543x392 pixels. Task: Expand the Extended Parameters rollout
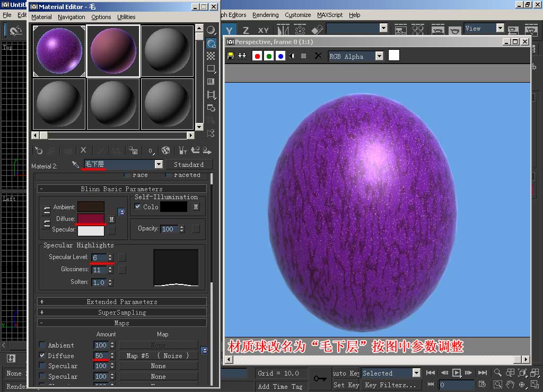point(122,302)
